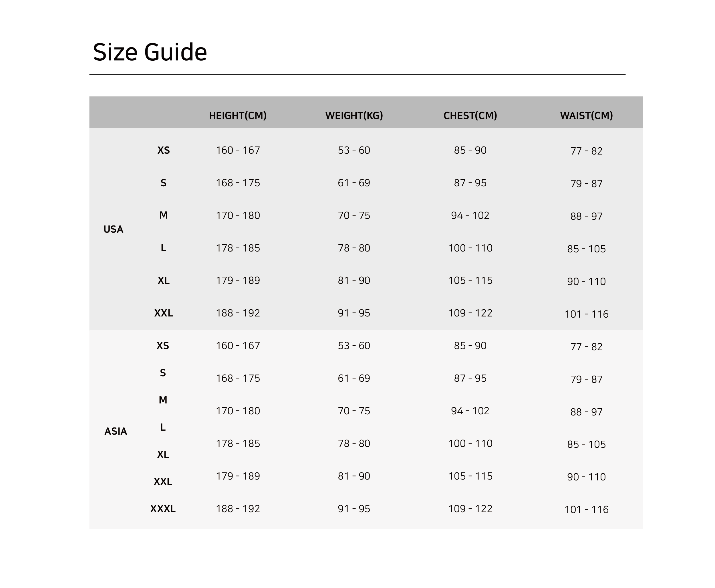Click the ASIA section's 109 - 122 chest value
Viewport: 715px width, 588px height.
(x=470, y=509)
